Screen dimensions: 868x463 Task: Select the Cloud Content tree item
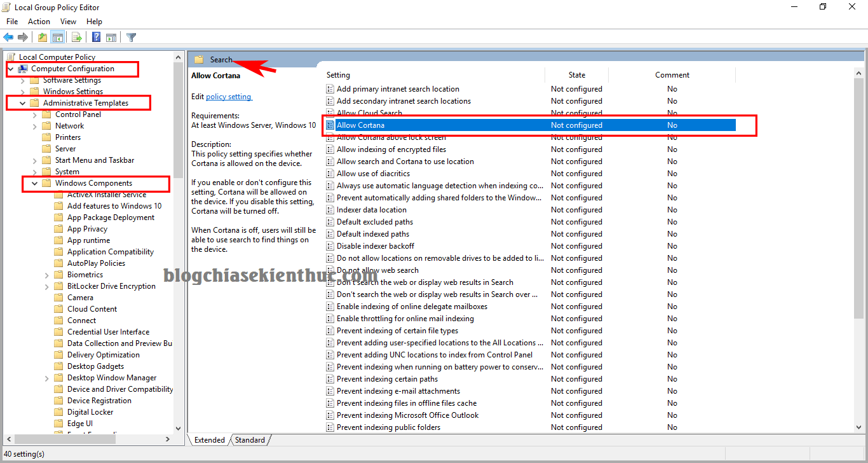(92, 309)
